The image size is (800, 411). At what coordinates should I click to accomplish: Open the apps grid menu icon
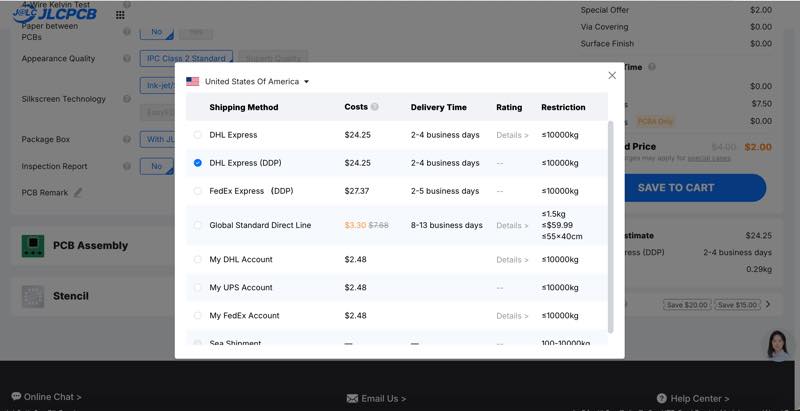click(x=120, y=15)
